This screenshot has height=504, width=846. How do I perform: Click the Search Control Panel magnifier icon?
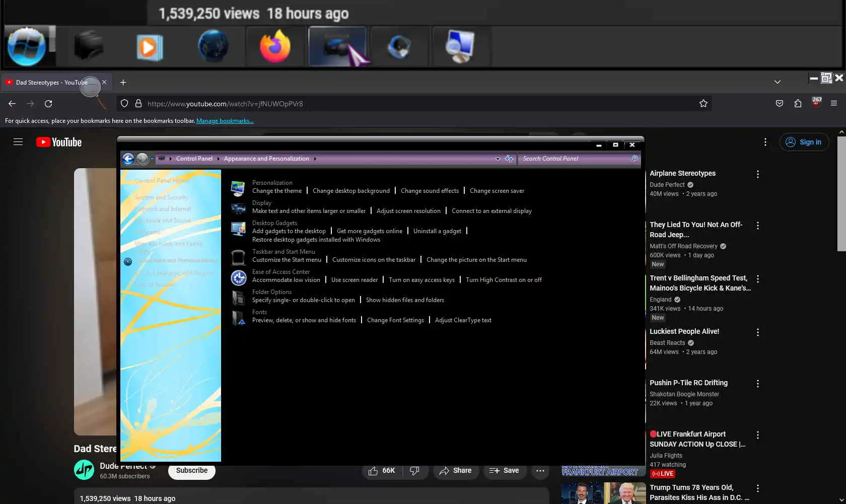pyautogui.click(x=634, y=159)
